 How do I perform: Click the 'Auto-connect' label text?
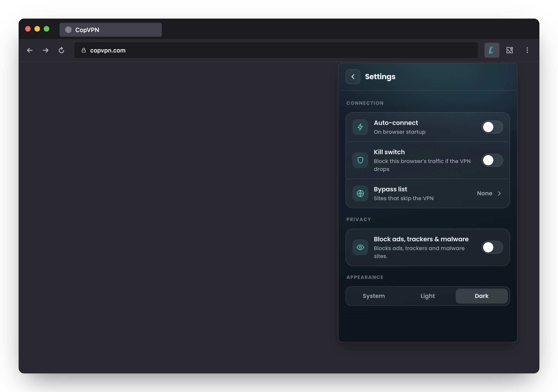(396, 123)
